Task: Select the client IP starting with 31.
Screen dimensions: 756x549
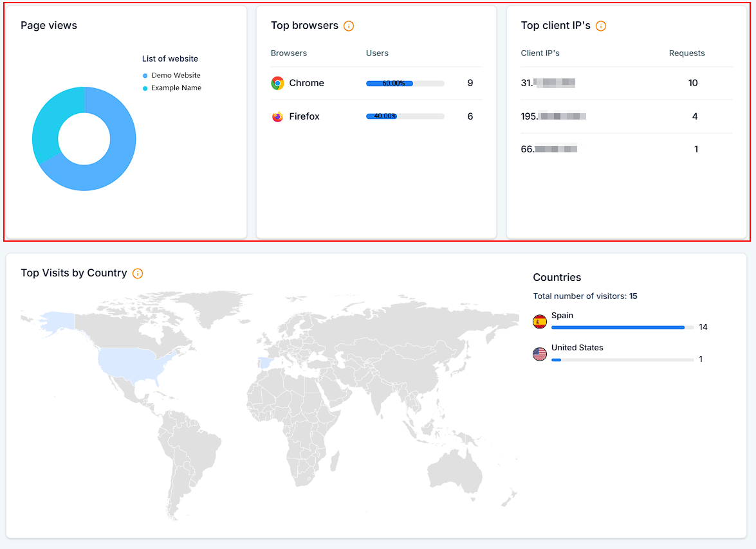Action: (548, 83)
